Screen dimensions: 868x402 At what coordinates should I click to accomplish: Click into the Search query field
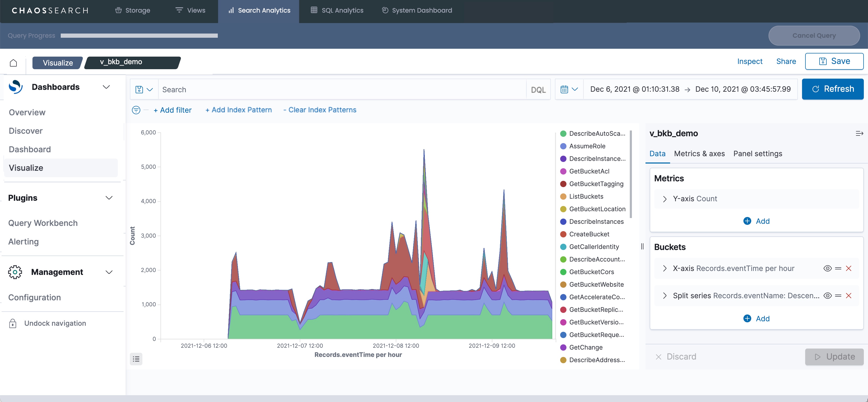[x=342, y=90]
